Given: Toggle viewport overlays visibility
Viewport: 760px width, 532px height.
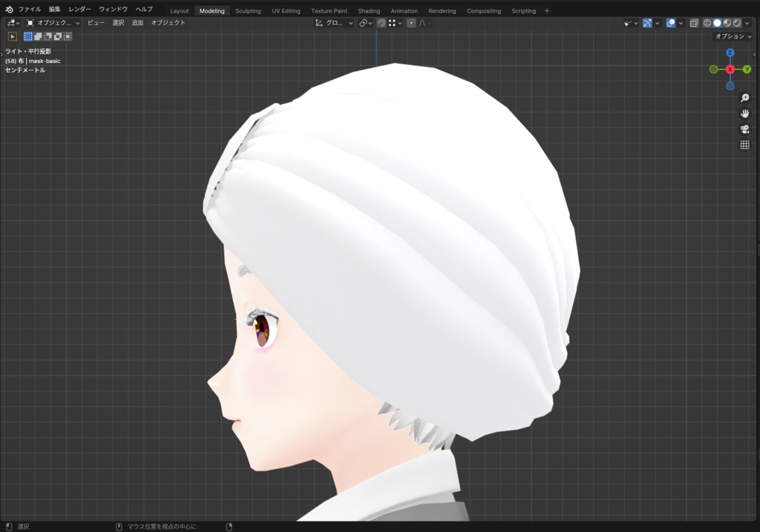Looking at the screenshot, I should coord(671,23).
